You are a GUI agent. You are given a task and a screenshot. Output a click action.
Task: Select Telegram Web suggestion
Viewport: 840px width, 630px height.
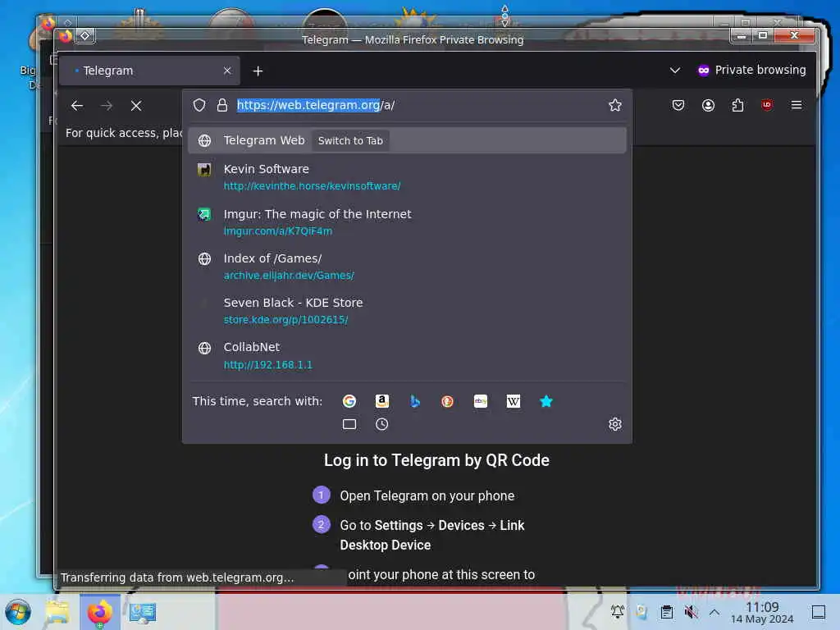407,140
